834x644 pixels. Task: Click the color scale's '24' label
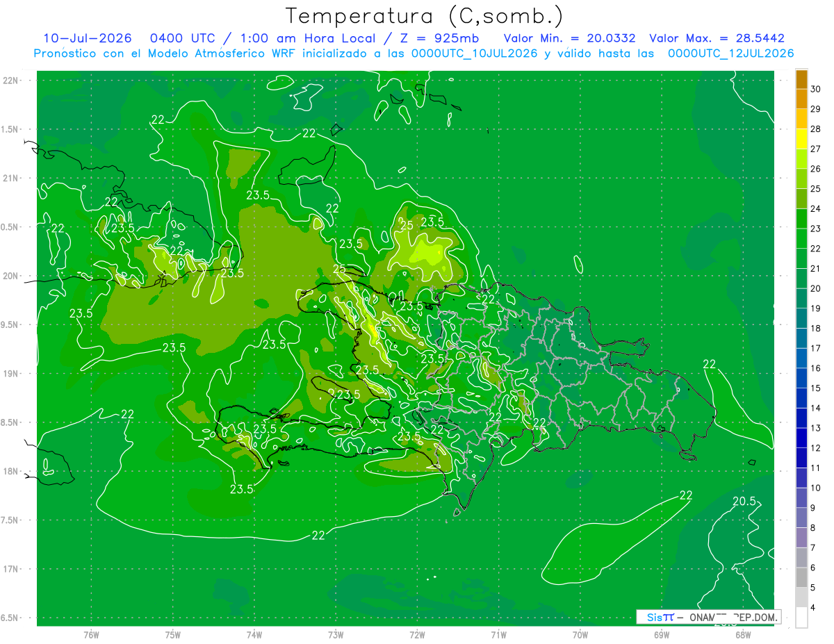tap(816, 208)
